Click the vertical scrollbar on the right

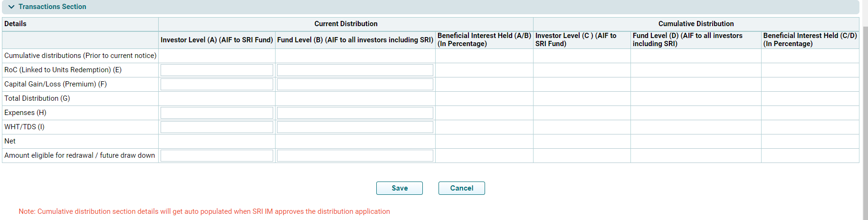(x=865, y=119)
